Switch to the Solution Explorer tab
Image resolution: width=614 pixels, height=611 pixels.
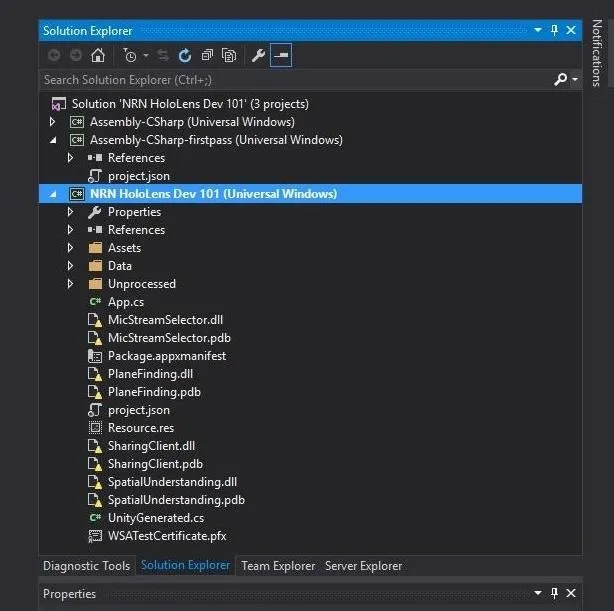pos(186,565)
